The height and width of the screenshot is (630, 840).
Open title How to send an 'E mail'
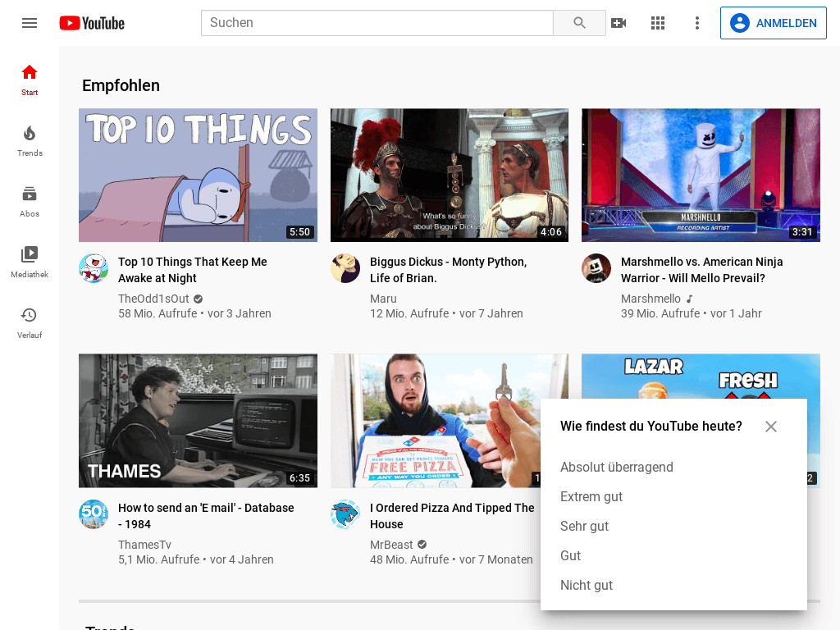coord(206,516)
